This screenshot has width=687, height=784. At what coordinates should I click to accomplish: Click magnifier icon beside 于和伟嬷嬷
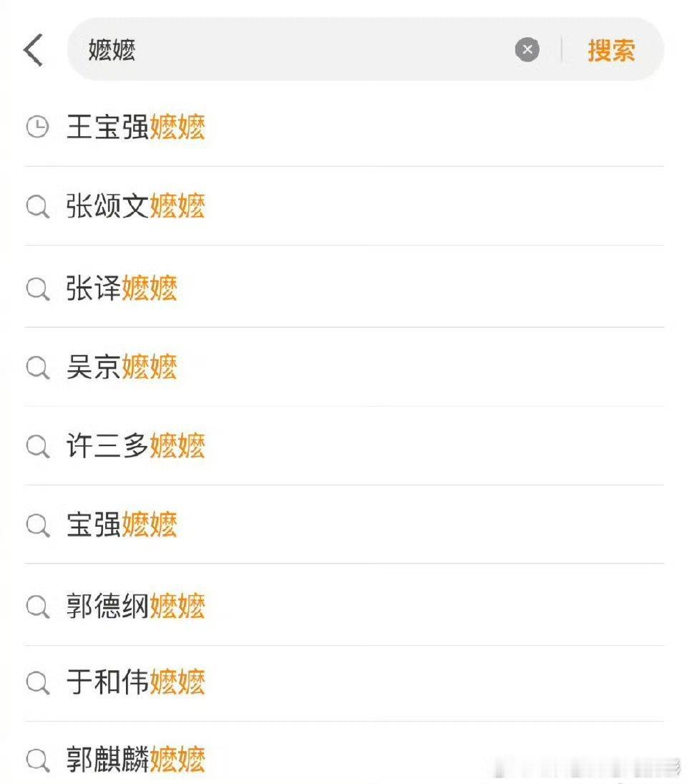[37, 682]
